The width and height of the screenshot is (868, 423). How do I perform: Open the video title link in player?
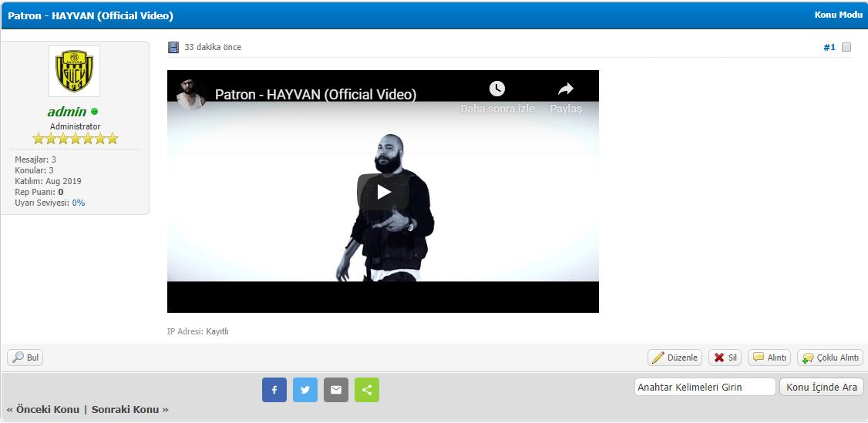tap(315, 95)
